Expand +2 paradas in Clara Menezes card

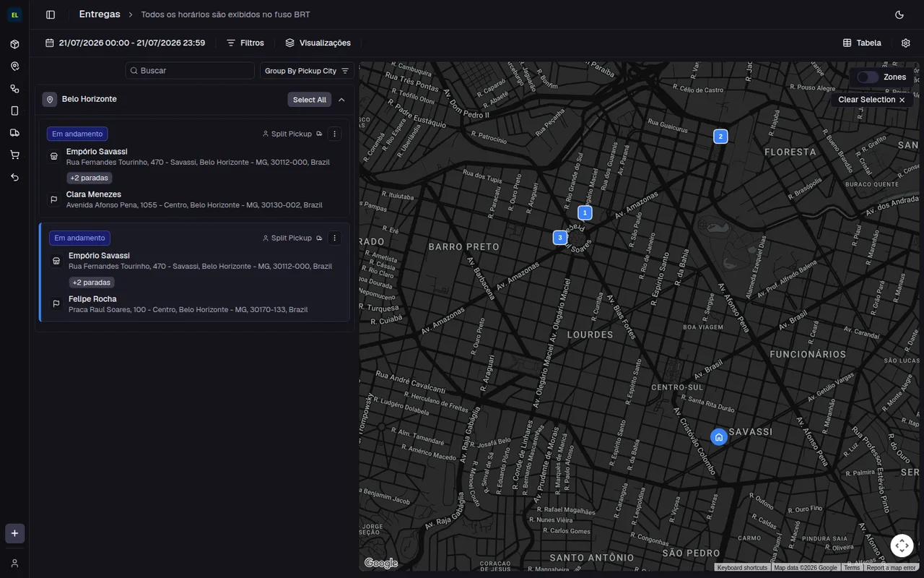tap(90, 178)
